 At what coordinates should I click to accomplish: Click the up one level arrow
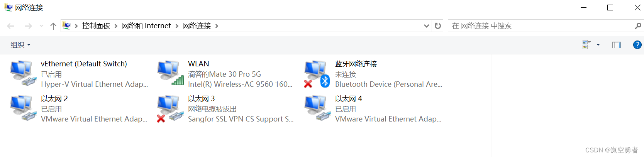coord(53,26)
